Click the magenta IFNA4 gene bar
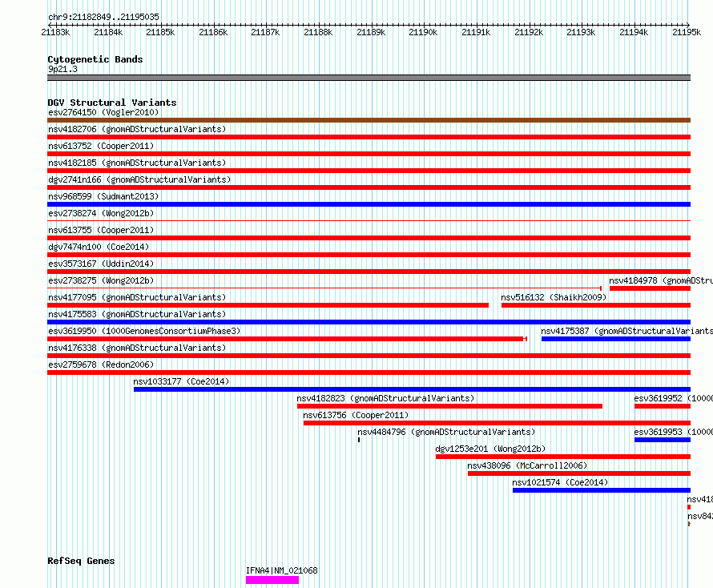 (x=272, y=580)
